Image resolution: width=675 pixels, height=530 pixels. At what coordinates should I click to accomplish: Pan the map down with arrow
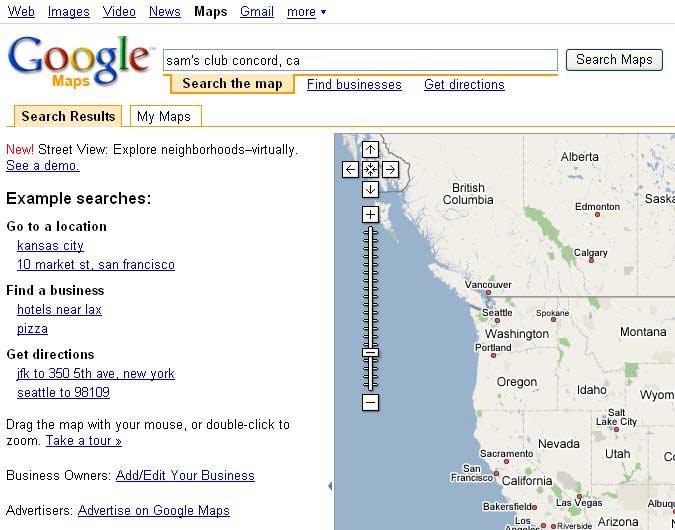370,189
